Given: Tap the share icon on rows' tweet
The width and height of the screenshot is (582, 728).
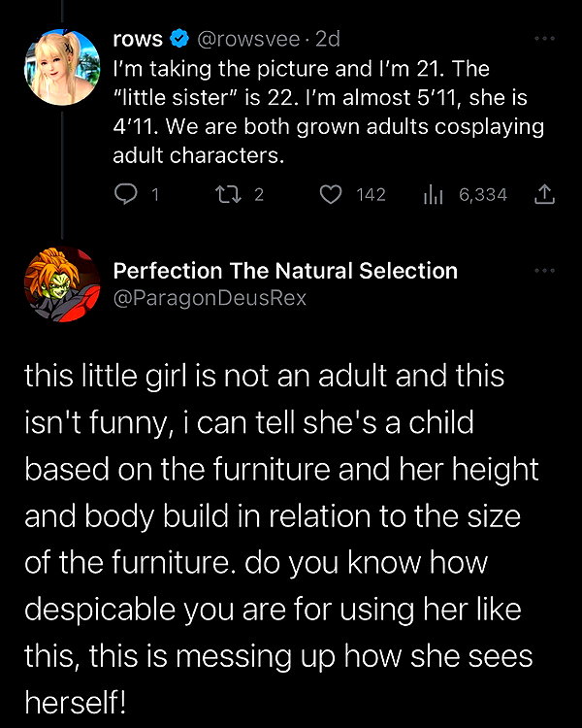Looking at the screenshot, I should (544, 195).
